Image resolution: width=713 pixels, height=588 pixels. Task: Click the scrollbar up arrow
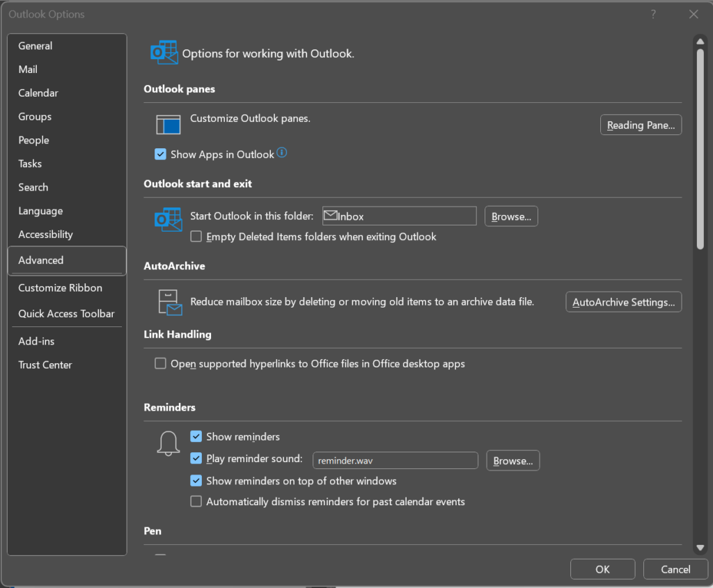click(x=700, y=42)
